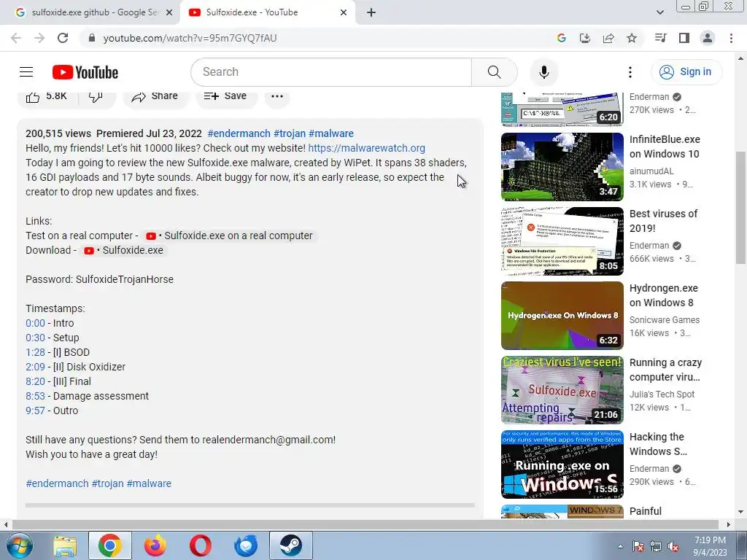This screenshot has height=560, width=747.
Task: Reload the page in Chrome
Action: pyautogui.click(x=63, y=38)
